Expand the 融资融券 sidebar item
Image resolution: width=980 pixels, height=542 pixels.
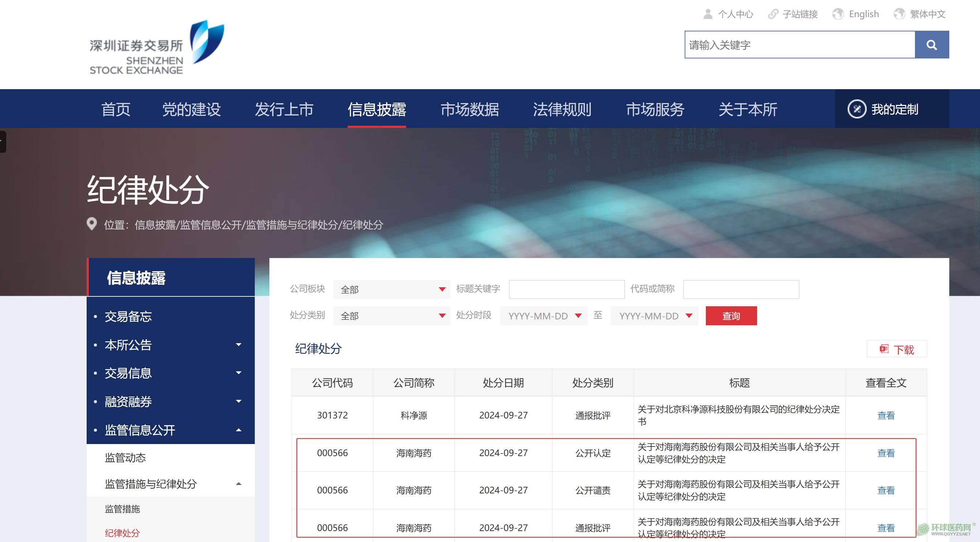tap(239, 401)
